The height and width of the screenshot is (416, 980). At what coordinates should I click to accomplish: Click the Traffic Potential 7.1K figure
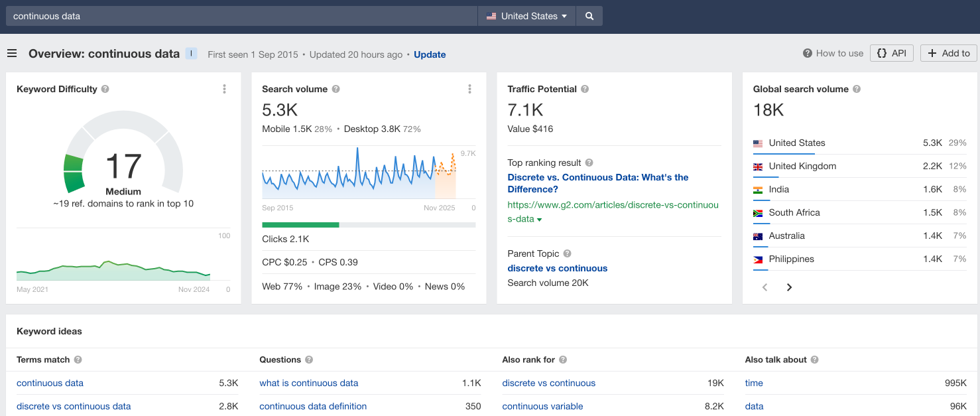pyautogui.click(x=525, y=110)
